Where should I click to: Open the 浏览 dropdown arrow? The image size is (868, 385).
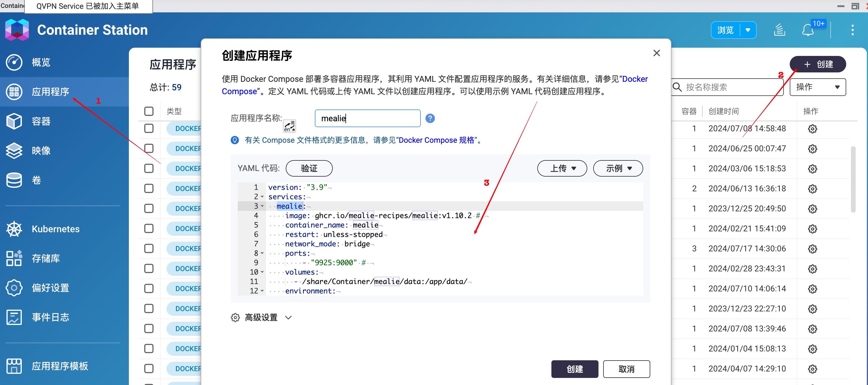tap(748, 30)
